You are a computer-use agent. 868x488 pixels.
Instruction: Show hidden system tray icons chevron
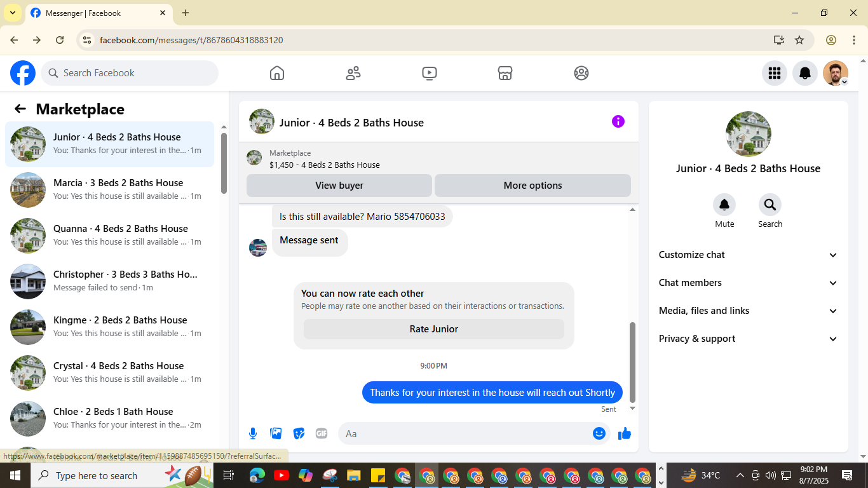[740, 475]
